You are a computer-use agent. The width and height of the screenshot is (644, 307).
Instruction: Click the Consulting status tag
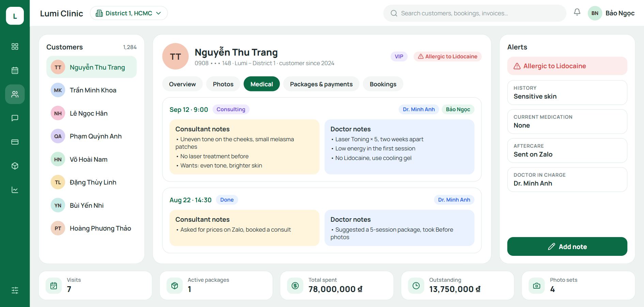[231, 109]
